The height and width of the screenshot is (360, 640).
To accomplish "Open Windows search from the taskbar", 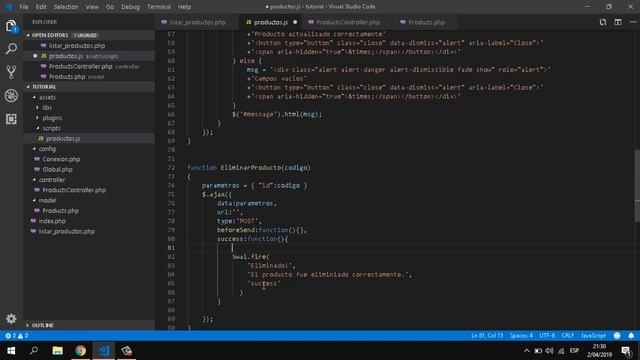I will (x=34, y=351).
